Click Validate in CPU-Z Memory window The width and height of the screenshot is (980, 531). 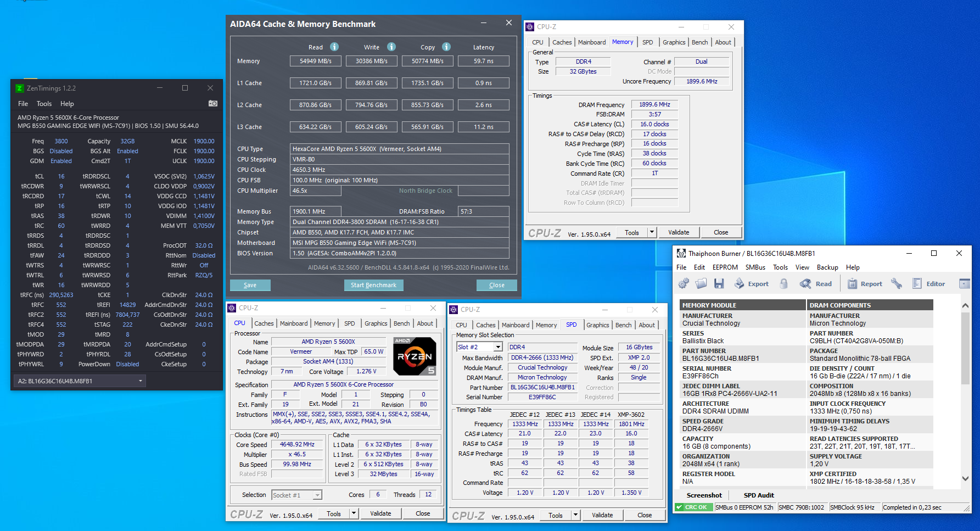[679, 232]
